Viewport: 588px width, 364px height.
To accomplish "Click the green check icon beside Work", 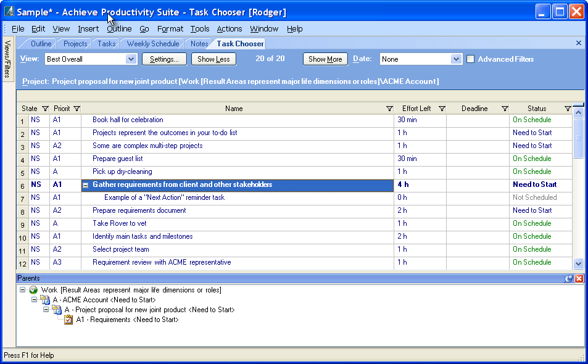I will pyautogui.click(x=33, y=290).
